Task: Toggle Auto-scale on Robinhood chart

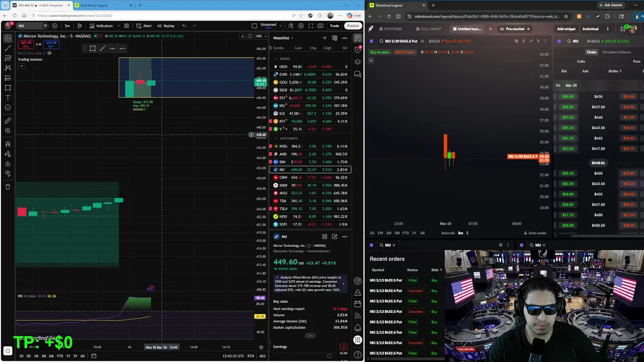Action: coord(535,233)
